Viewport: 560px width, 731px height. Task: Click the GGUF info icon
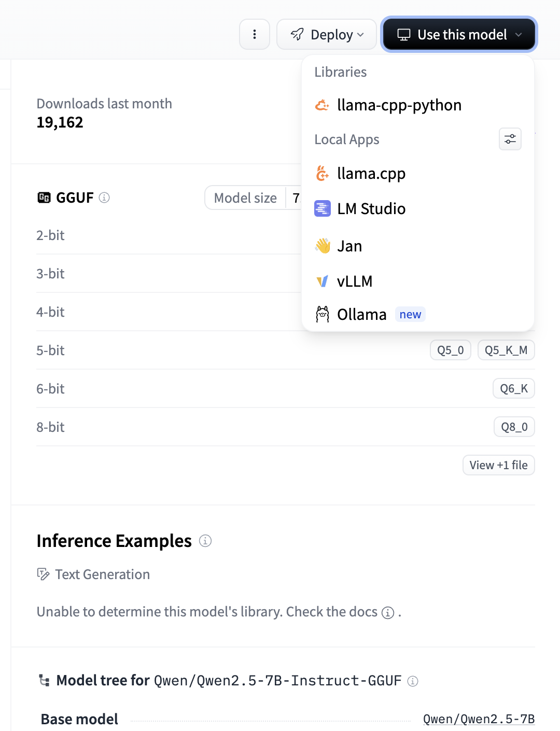point(104,198)
